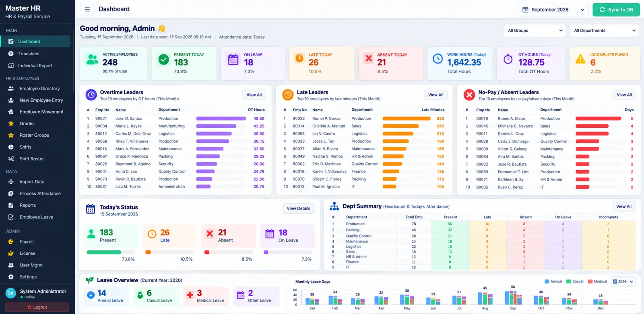Click the System Administrator profile avatar
Screen dimensions: 644x314
point(11,293)
